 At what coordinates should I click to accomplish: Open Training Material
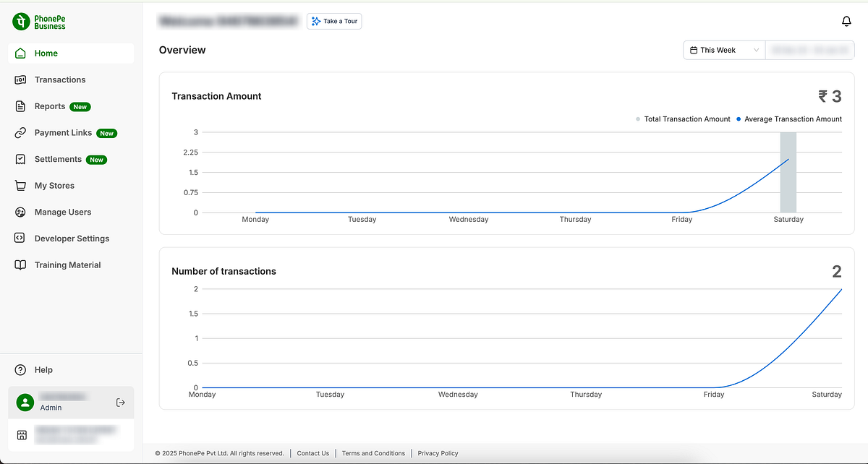tap(71, 265)
